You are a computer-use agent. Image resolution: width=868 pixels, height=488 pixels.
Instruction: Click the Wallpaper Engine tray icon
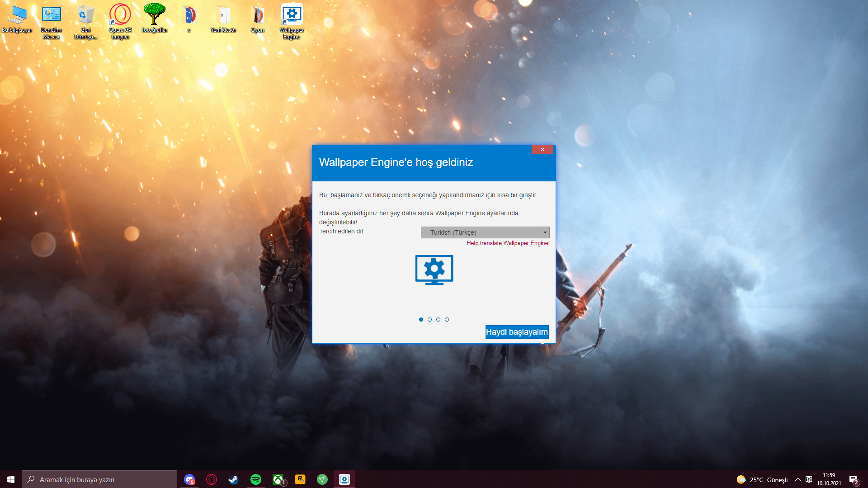pos(809,479)
